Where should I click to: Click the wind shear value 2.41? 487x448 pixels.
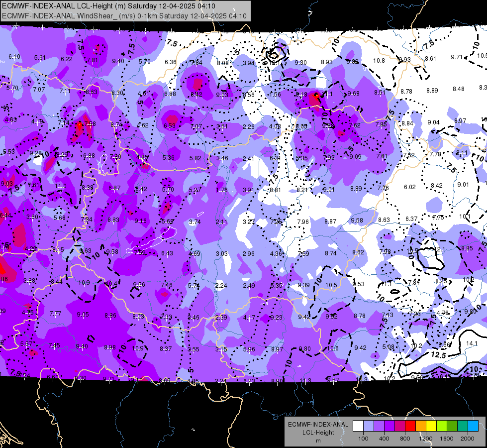[x=248, y=159]
